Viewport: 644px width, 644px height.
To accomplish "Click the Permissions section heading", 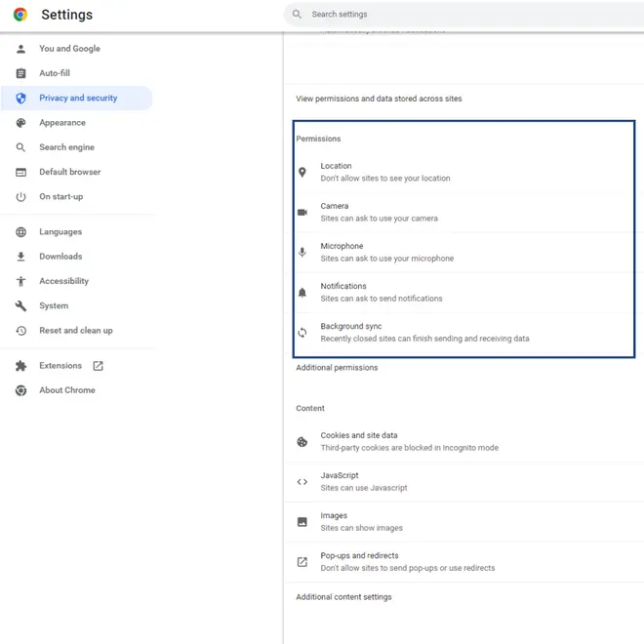I will 318,139.
